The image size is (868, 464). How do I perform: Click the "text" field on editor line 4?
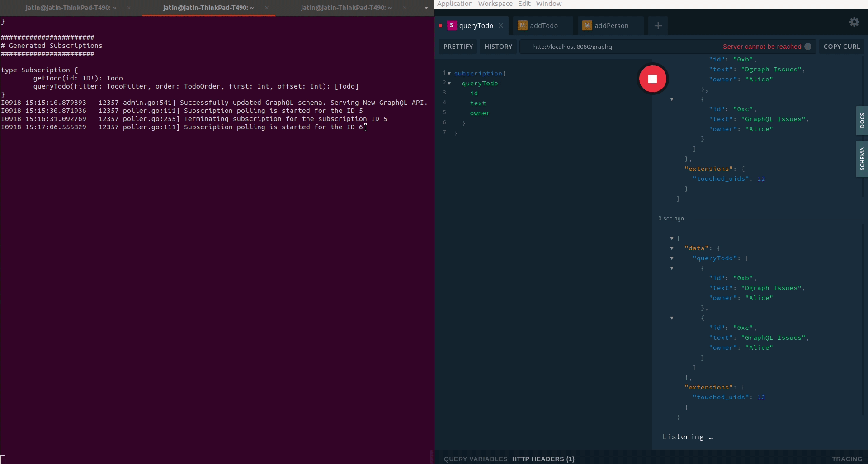click(x=478, y=103)
